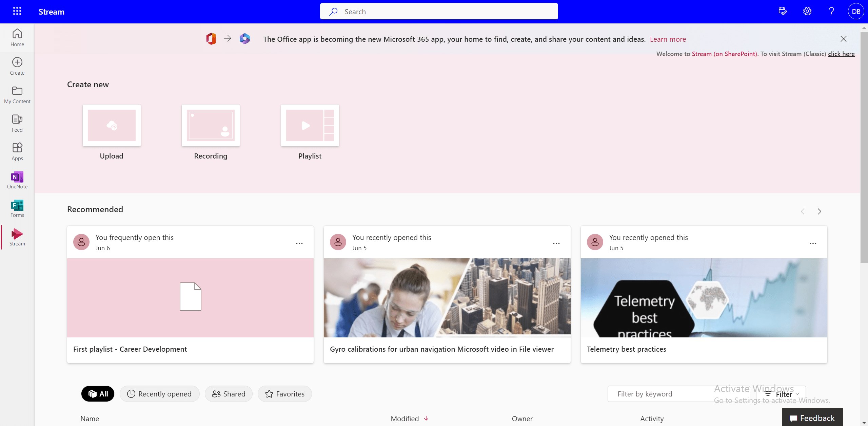Toggle the Shared content filter

click(229, 393)
